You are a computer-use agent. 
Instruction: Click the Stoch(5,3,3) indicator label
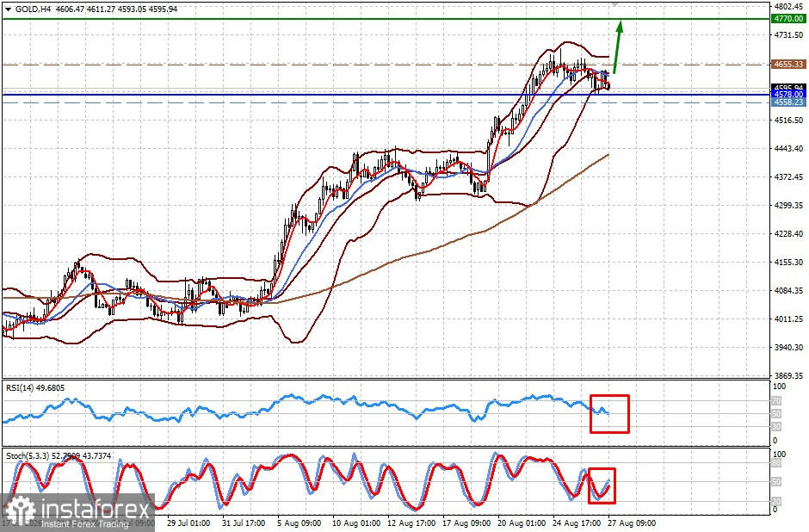(59, 456)
